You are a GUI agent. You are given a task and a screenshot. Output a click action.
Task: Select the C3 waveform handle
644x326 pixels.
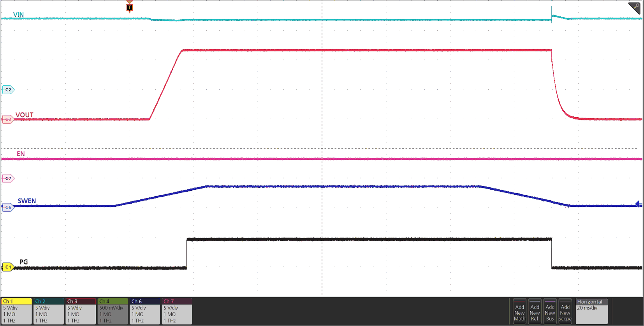(x=8, y=120)
